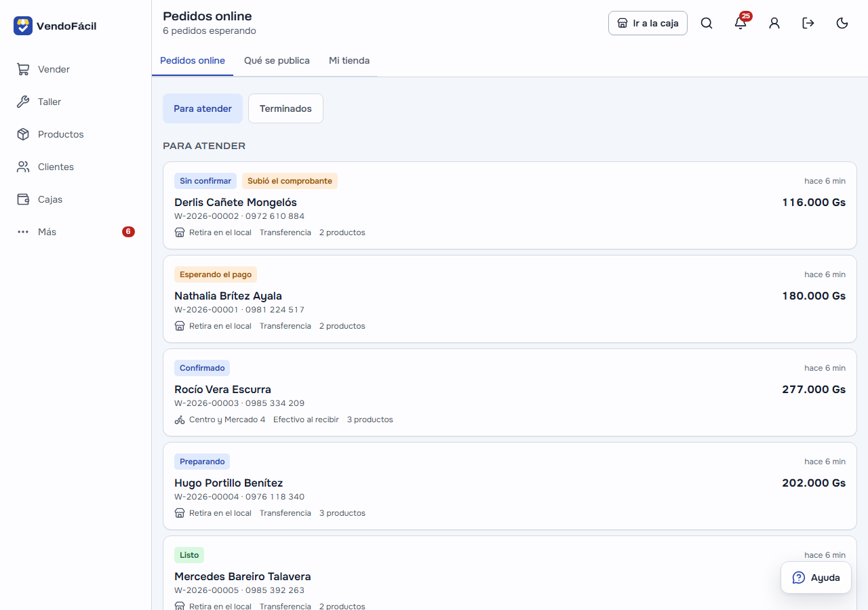Click the 116.000 Gs amount
The image size is (868, 610).
814,202
